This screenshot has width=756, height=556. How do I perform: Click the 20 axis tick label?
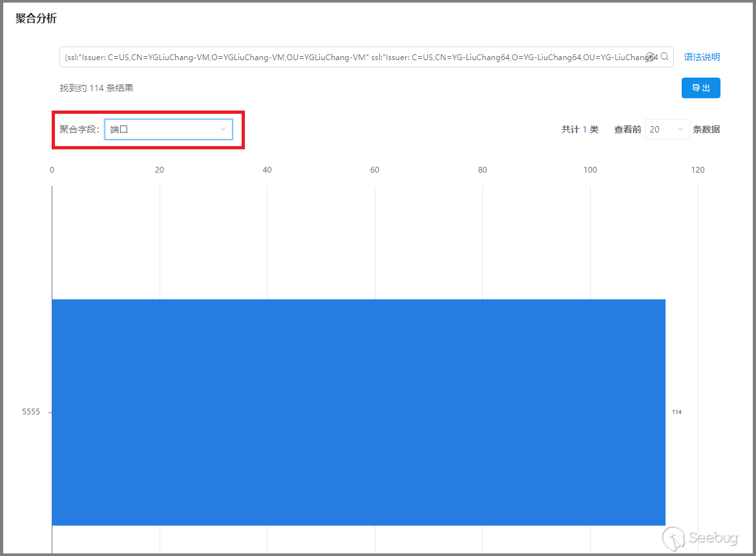coord(160,170)
